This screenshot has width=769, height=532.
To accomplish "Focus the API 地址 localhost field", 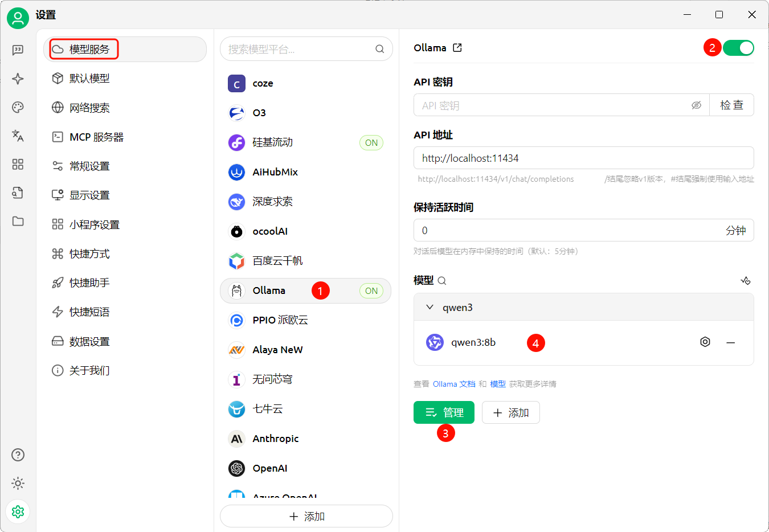I will click(x=584, y=158).
